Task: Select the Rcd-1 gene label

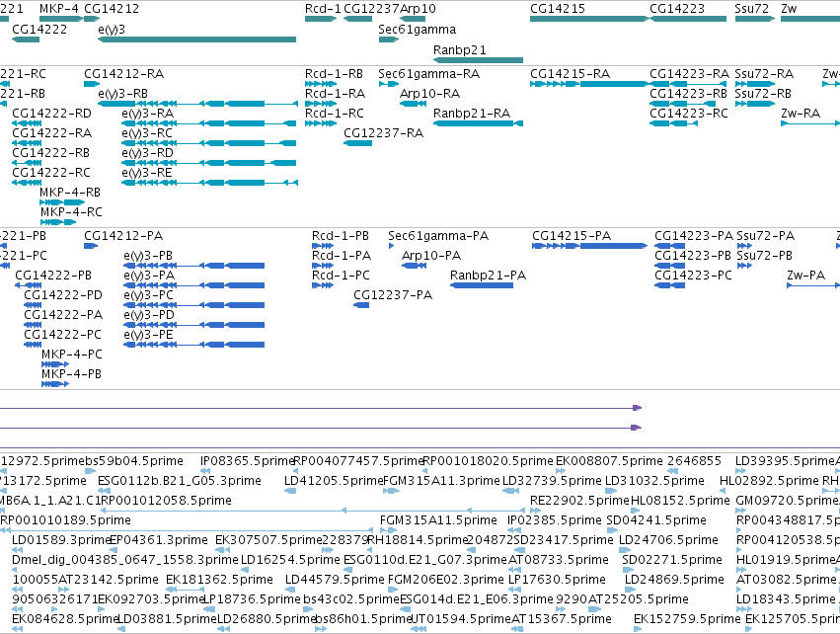Action: tap(323, 9)
